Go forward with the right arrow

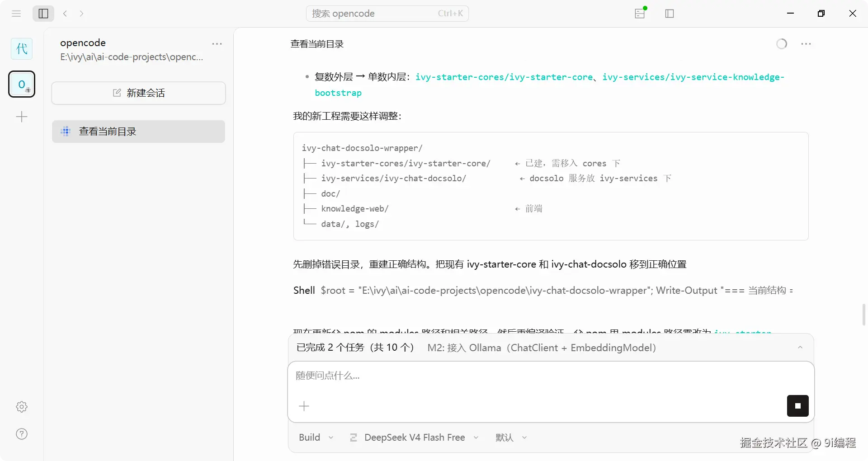pos(81,14)
